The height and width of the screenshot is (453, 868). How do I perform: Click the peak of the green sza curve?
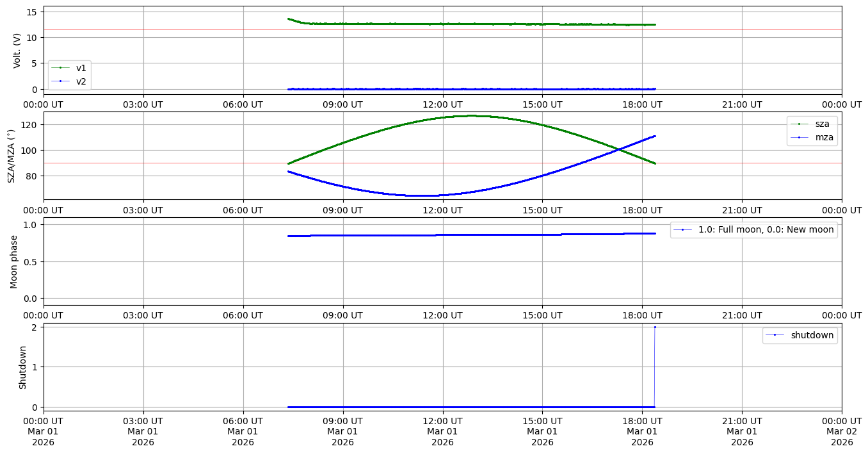click(472, 115)
